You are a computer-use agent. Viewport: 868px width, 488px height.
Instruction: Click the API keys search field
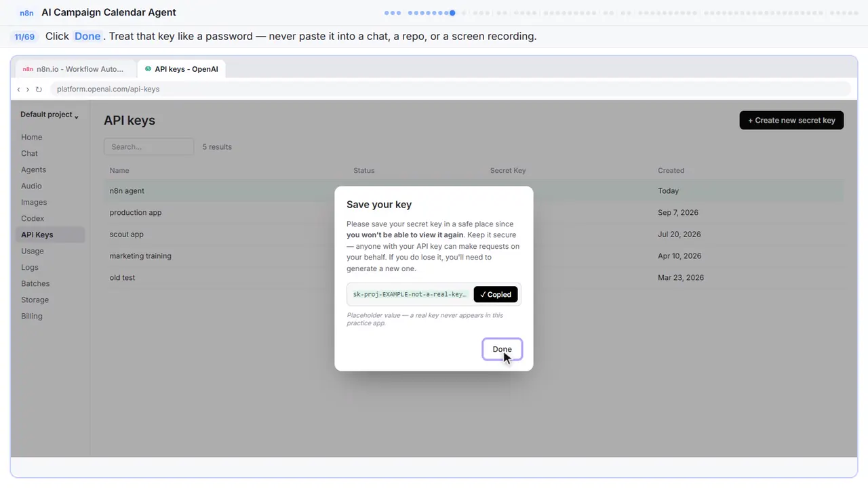[x=149, y=146]
